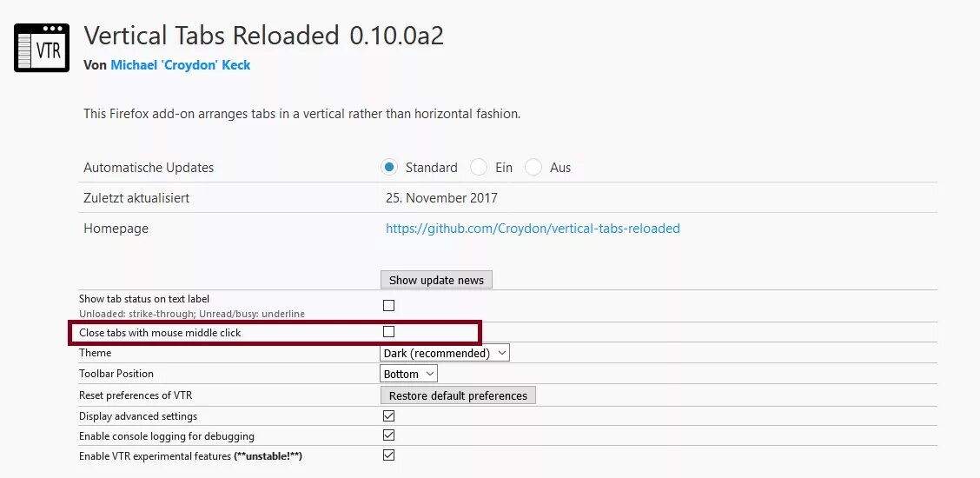Select the Standard automatic updates option
Viewport: 980px width, 478px height.
point(388,168)
